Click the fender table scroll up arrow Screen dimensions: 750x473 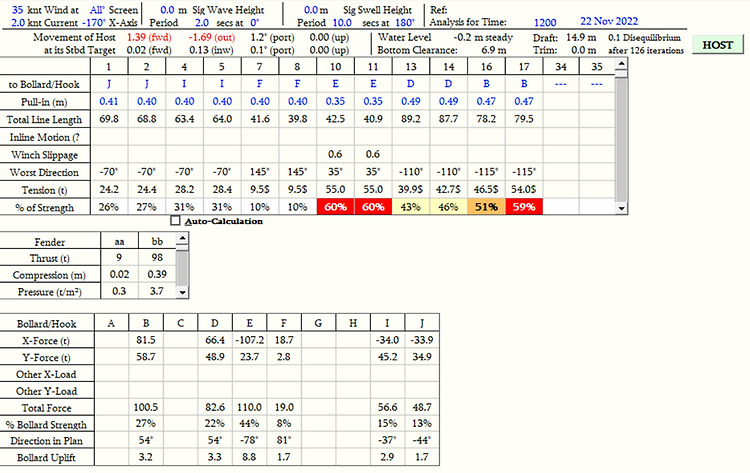point(182,239)
